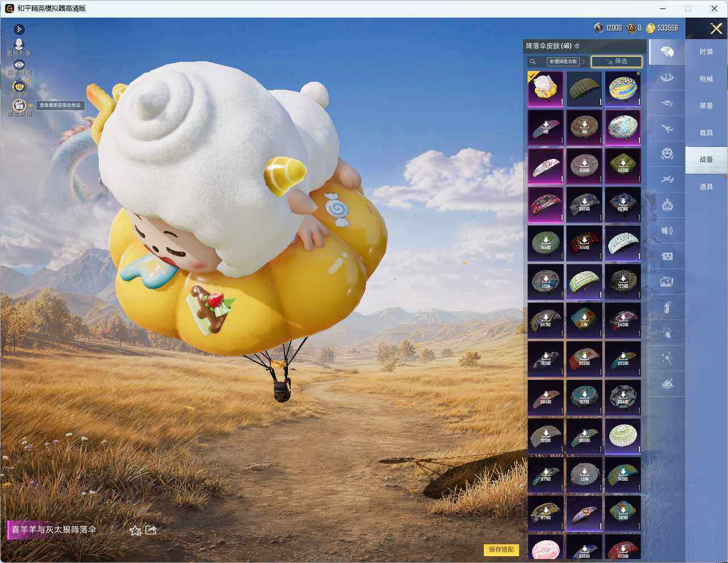Click the 喜羊羊与灰太狼降落伞 name label
This screenshot has height=563, width=728.
click(54, 530)
